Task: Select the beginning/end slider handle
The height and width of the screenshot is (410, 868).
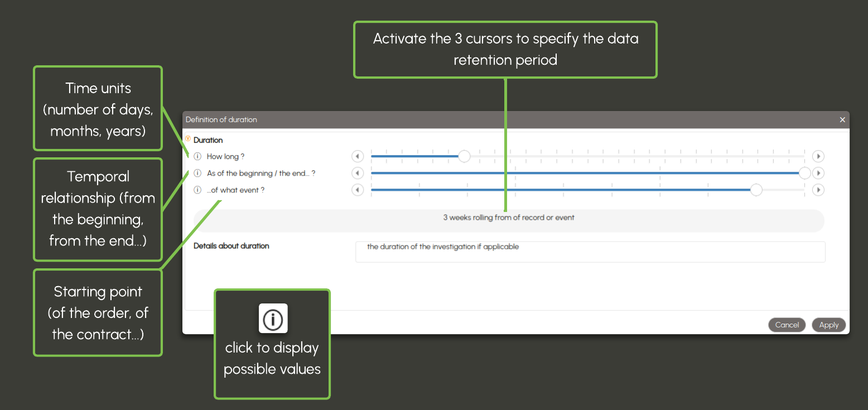Action: click(804, 173)
